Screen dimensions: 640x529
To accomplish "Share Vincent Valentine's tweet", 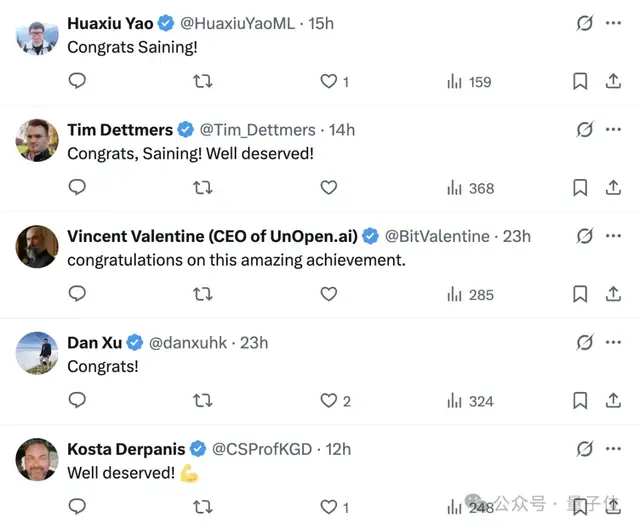I will click(613, 294).
